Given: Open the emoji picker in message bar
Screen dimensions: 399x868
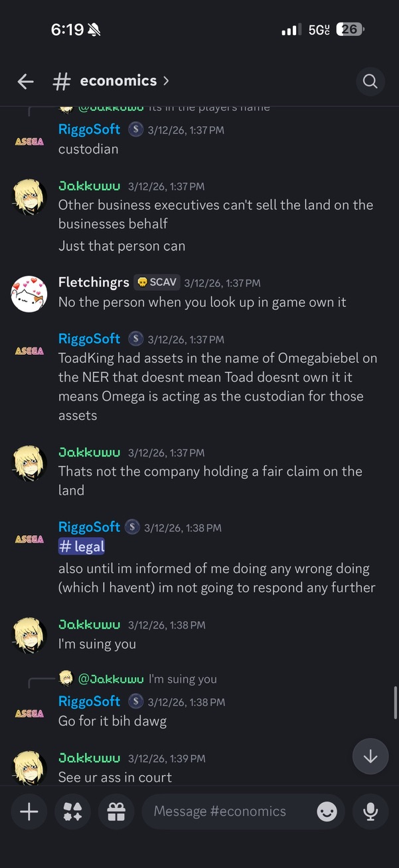Looking at the screenshot, I should coord(327,811).
